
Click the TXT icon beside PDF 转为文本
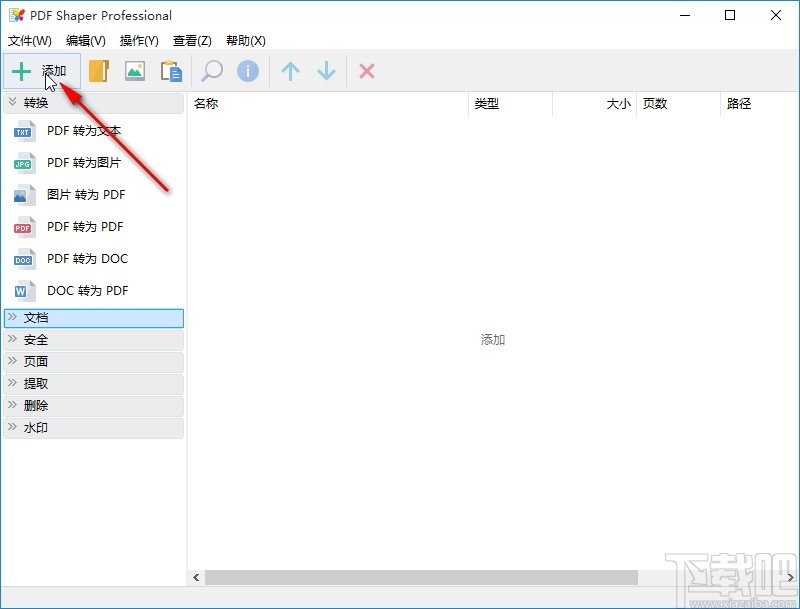[24, 131]
